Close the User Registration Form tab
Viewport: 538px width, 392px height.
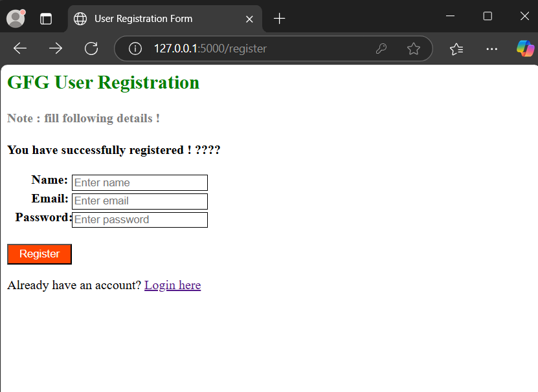249,19
